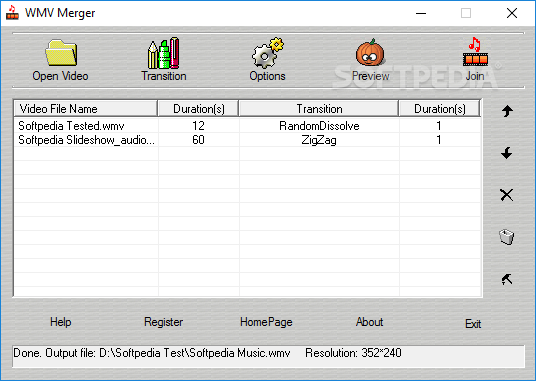Select the Softpedia Tested.wmv row
The width and height of the screenshot is (536, 381).
point(247,126)
